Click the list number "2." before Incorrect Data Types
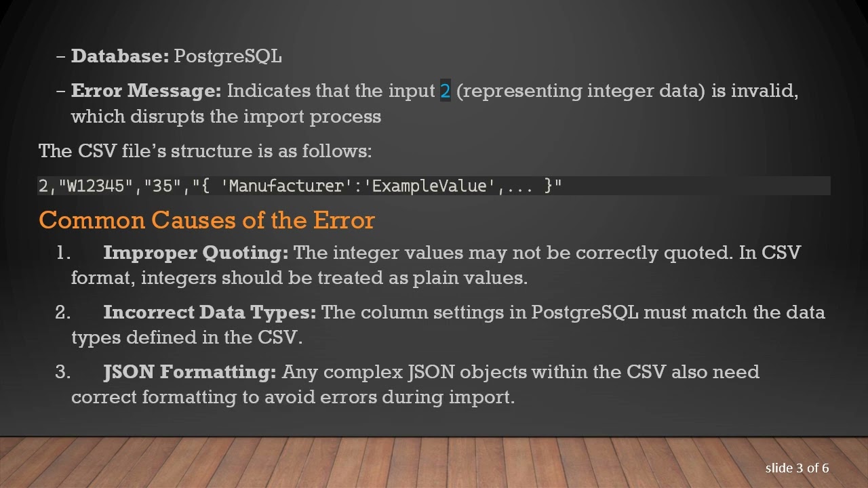This screenshot has width=868, height=488. click(x=63, y=312)
